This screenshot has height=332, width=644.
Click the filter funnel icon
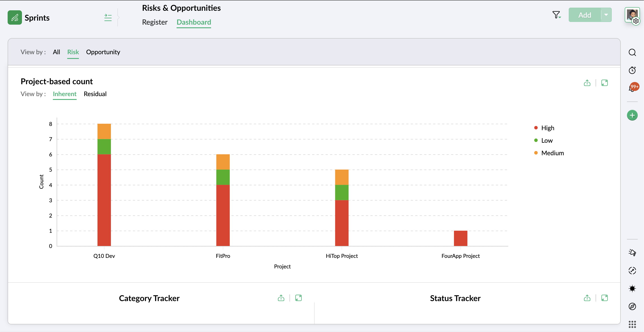click(x=556, y=15)
